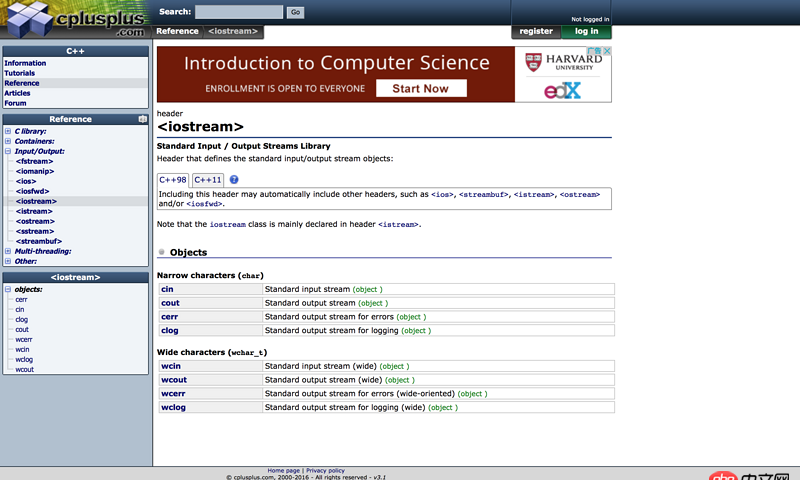The image size is (800, 480).
Task: Click the Reference breadcrumb tab
Action: point(178,31)
